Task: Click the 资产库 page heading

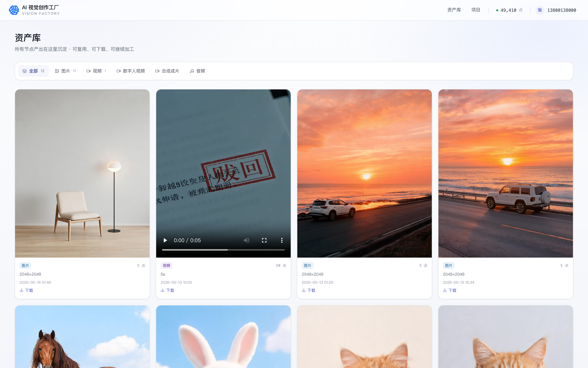Action: [28, 38]
